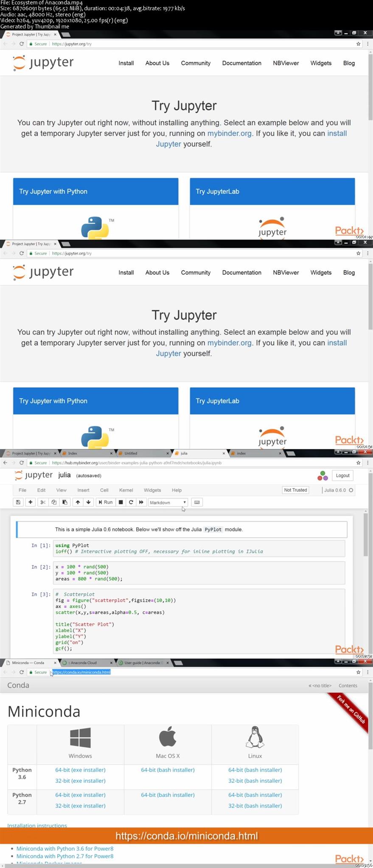Viewport: 373px width, 868px height.
Task: Bookmark the hub.mybinder.org notebook page with the star
Action: tap(358, 463)
